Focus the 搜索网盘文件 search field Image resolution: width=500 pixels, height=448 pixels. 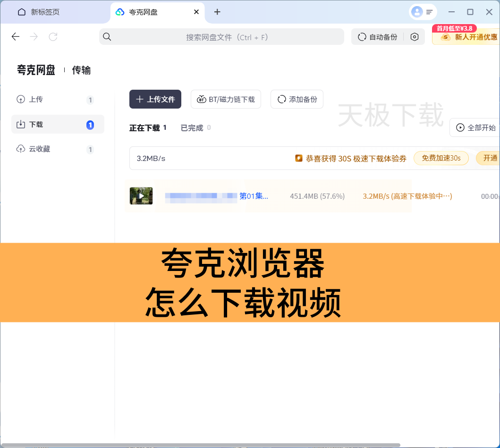tap(221, 37)
